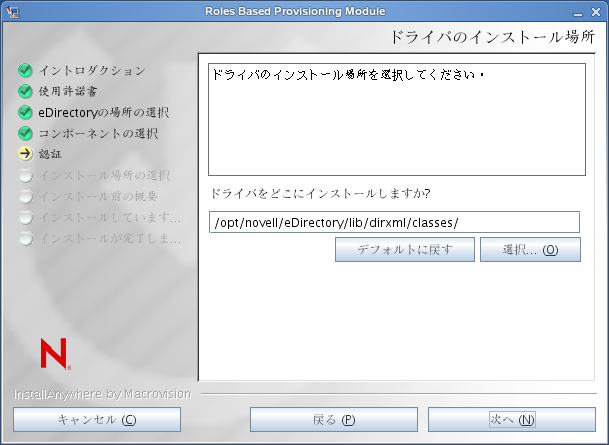The image size is (609, 445).
Task: Select the current 認証 step label
Action: click(x=50, y=154)
